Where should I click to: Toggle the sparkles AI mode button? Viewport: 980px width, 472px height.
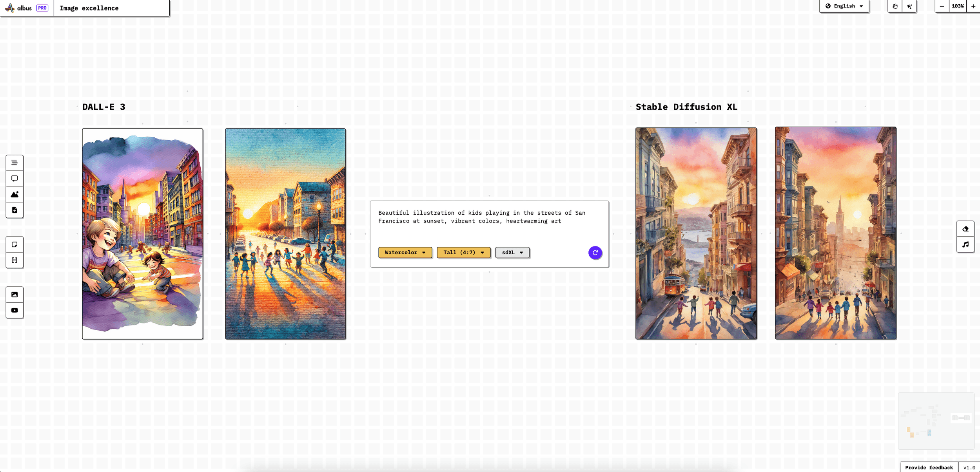[909, 6]
